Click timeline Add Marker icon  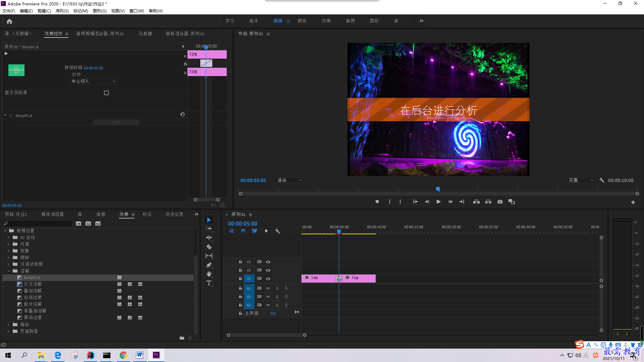pyautogui.click(x=266, y=231)
